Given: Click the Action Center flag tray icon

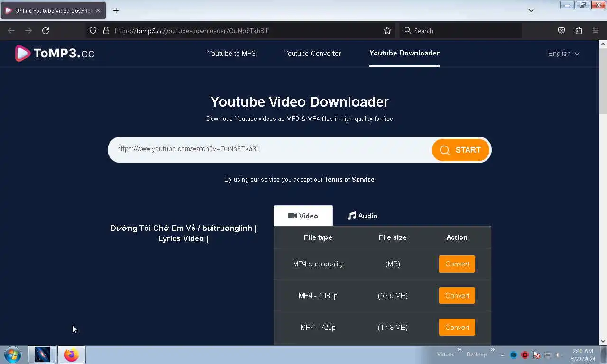Looking at the screenshot, I should [536, 355].
